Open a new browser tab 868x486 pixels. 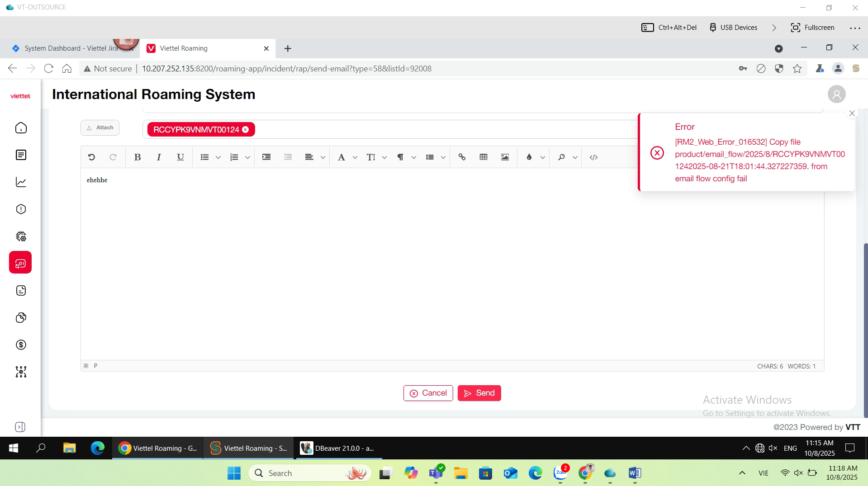pyautogui.click(x=288, y=48)
